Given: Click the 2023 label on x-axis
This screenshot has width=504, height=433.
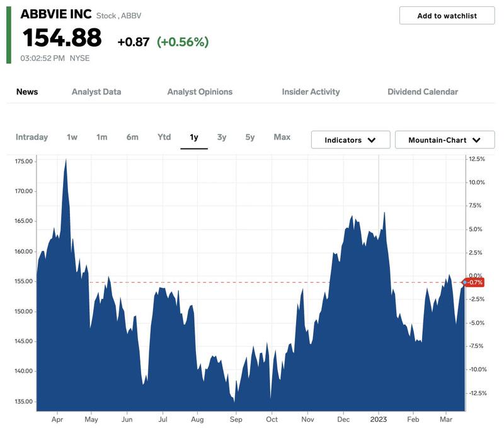Looking at the screenshot, I should coord(379,419).
